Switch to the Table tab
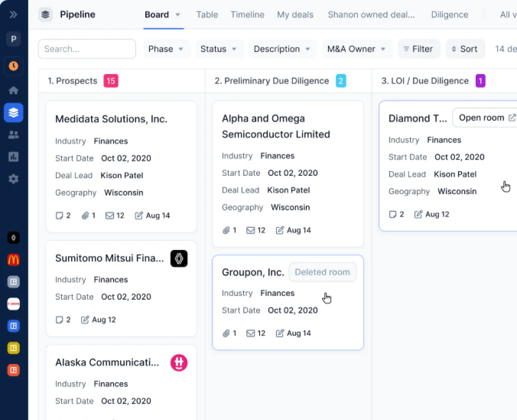 [x=207, y=15]
